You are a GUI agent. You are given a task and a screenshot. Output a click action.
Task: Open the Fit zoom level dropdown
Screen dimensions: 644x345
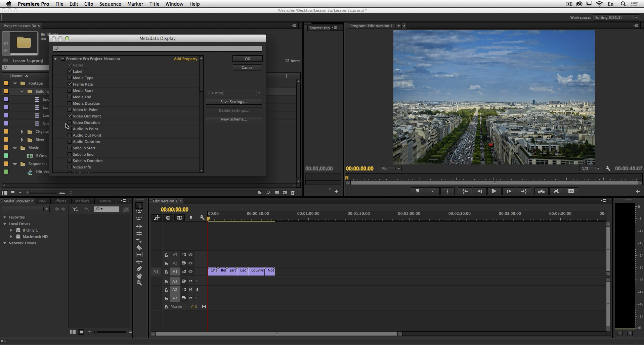(x=391, y=168)
